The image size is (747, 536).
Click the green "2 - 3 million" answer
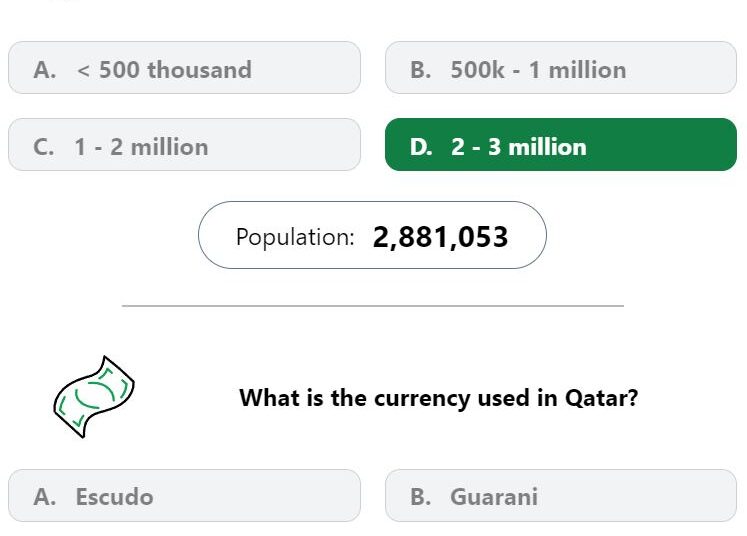pos(561,145)
